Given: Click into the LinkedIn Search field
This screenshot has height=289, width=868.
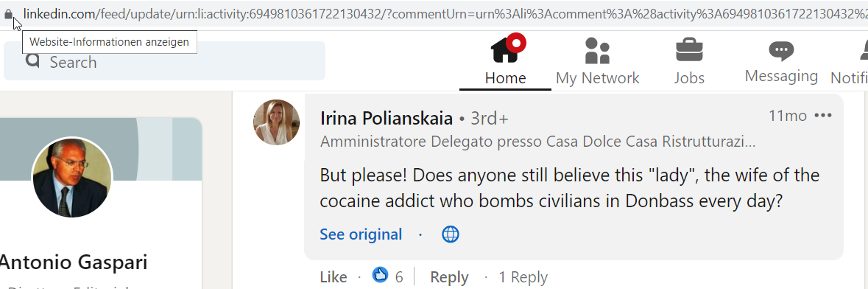Looking at the screenshot, I should coord(164,61).
